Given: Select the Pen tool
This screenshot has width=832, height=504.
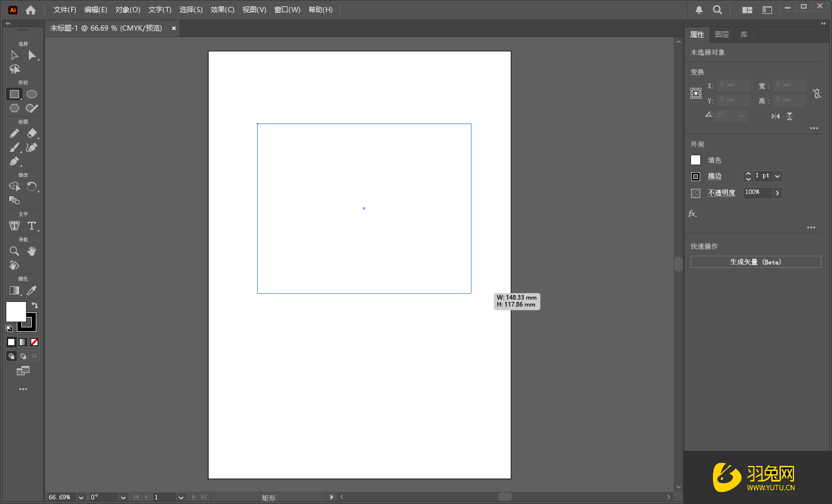Looking at the screenshot, I should pyautogui.click(x=14, y=162).
